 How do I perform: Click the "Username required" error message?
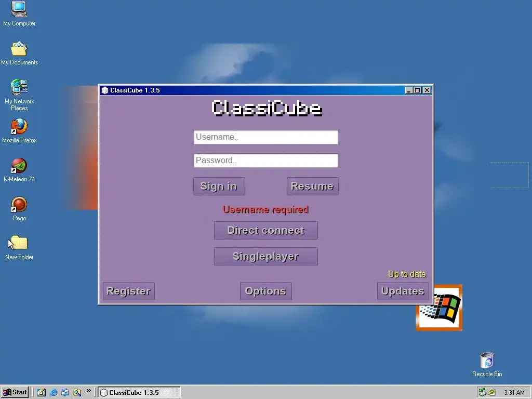[265, 210]
